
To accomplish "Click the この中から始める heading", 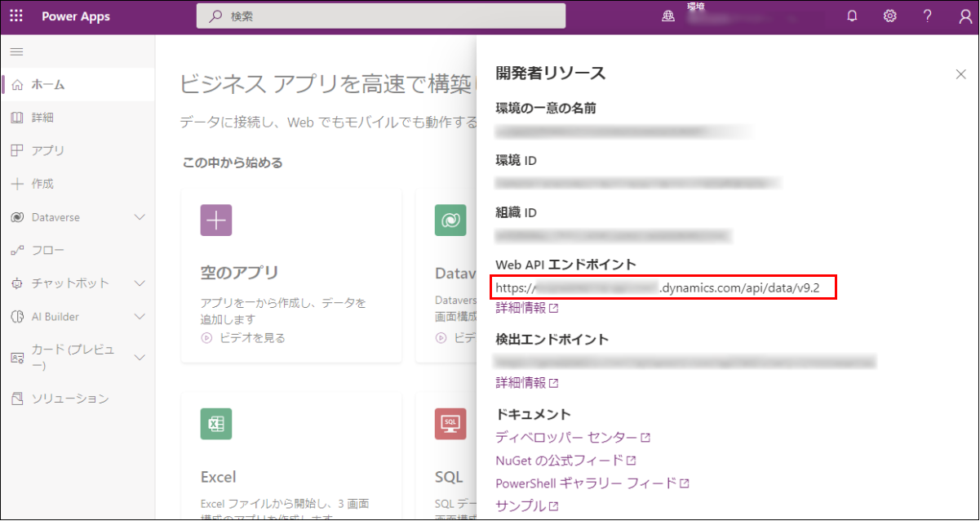I will [233, 163].
